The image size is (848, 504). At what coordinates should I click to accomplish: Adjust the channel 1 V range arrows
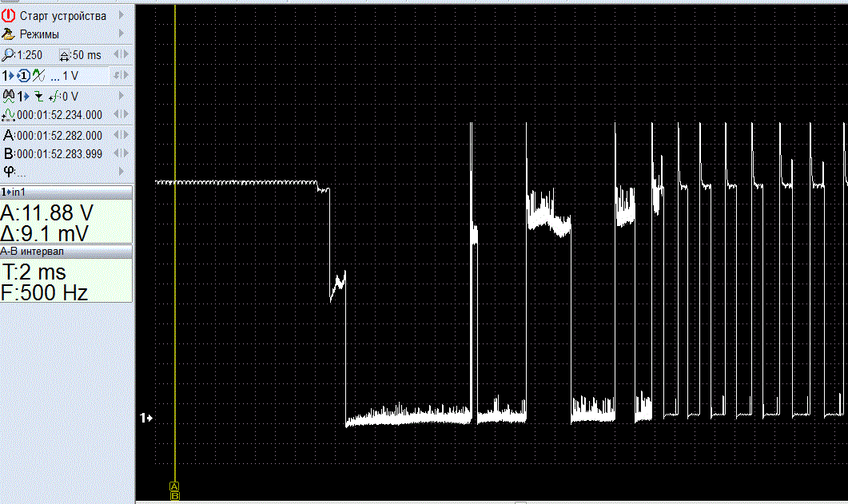121,76
